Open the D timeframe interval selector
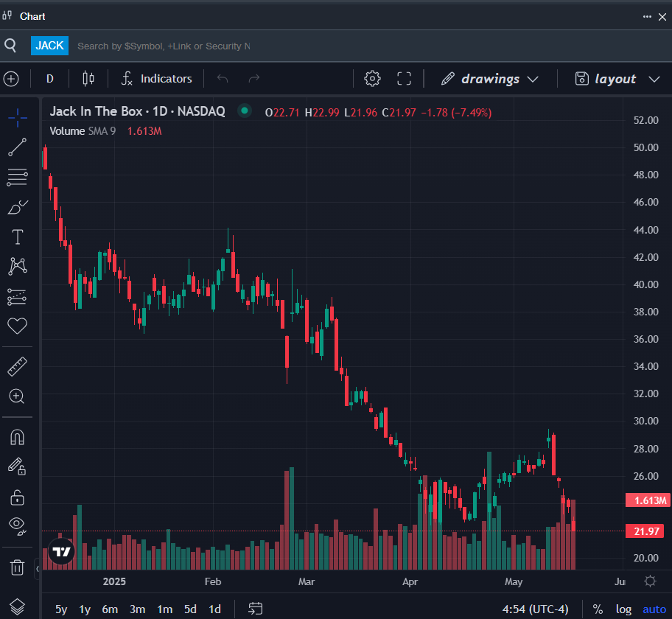Viewport: 672px width, 619px height. (x=49, y=78)
